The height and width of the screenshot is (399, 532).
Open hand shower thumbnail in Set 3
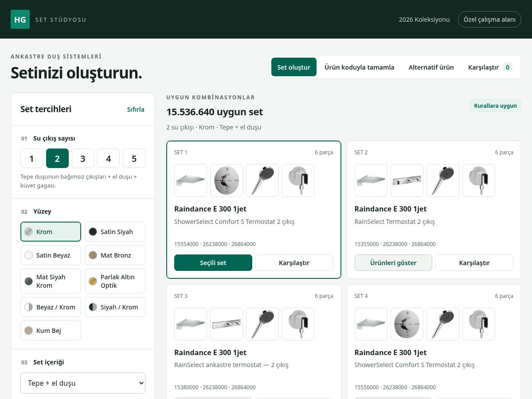tap(262, 324)
